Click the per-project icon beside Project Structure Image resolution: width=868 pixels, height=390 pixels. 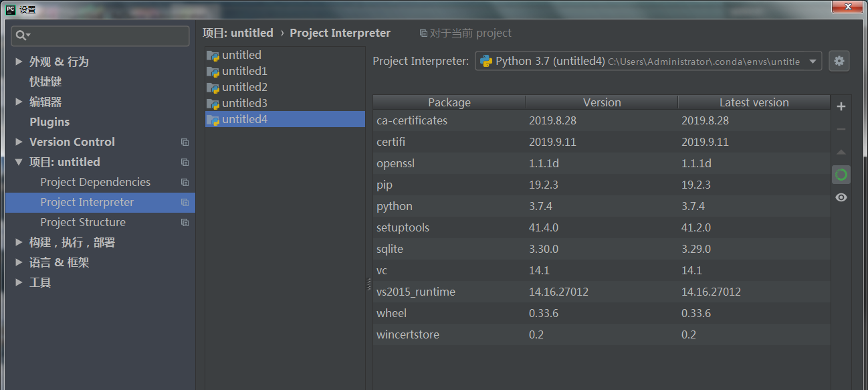click(x=185, y=222)
